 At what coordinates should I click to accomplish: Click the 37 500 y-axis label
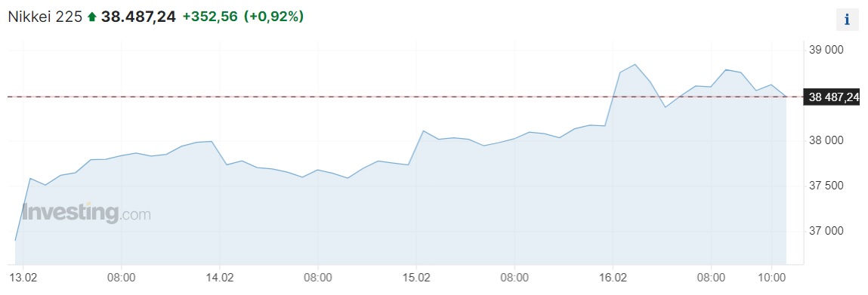[x=826, y=186]
